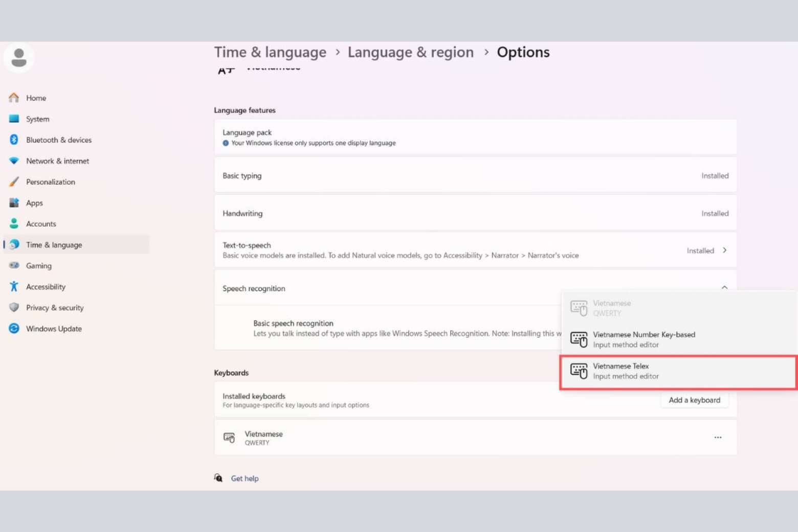Image resolution: width=798 pixels, height=532 pixels.
Task: Go to Windows Update section
Action: (x=54, y=328)
